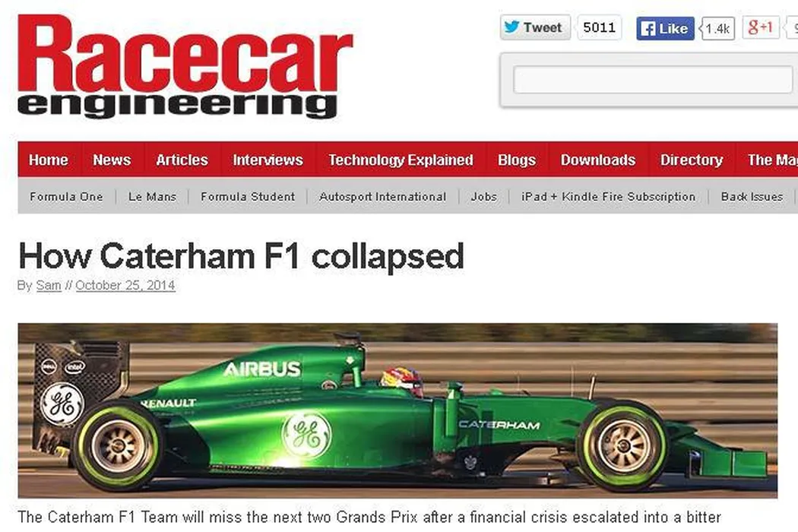Open the Directory menu item
Screen dimensions: 798x532
coord(692,160)
